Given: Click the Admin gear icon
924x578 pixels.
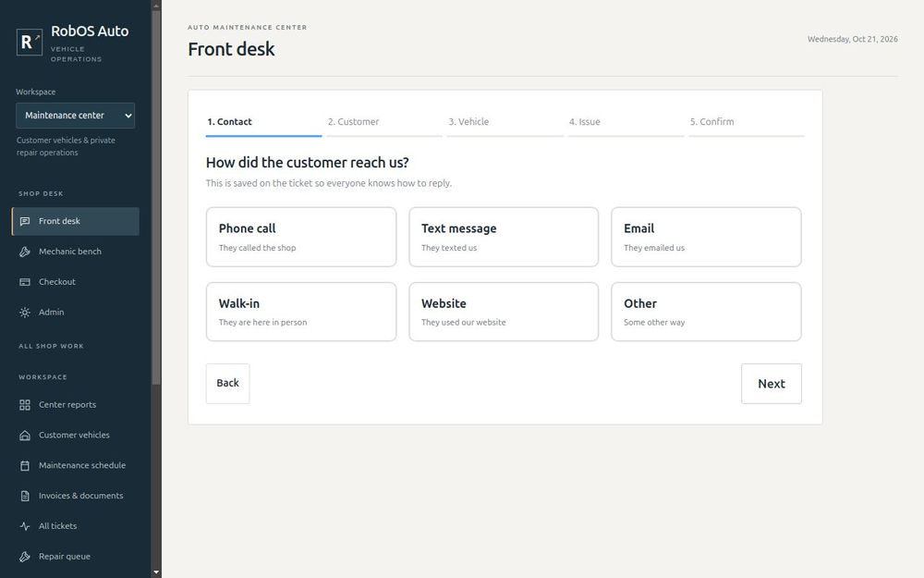Looking at the screenshot, I should 25,313.
